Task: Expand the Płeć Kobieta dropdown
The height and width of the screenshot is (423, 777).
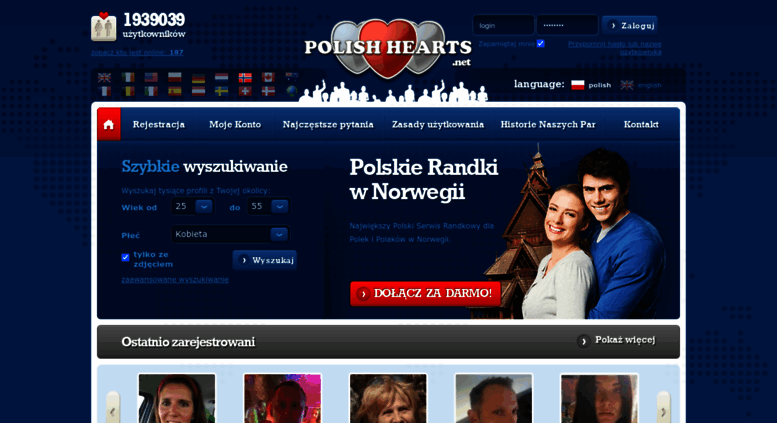Action: point(230,234)
